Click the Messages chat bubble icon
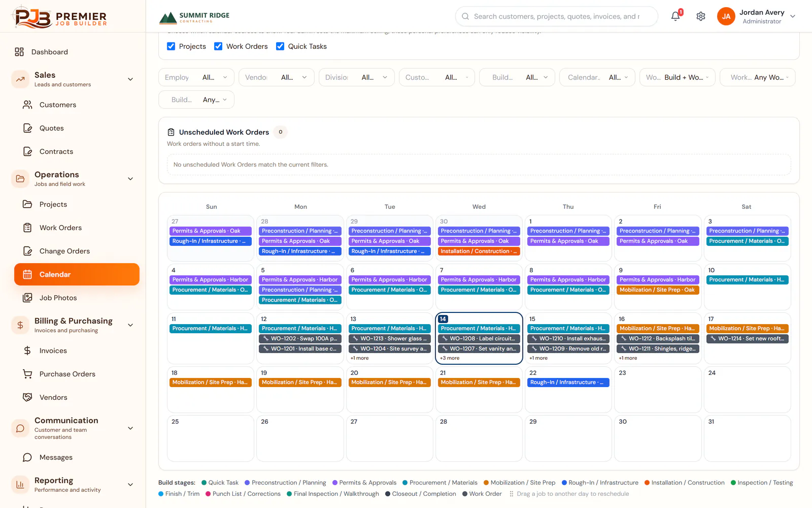 27,457
